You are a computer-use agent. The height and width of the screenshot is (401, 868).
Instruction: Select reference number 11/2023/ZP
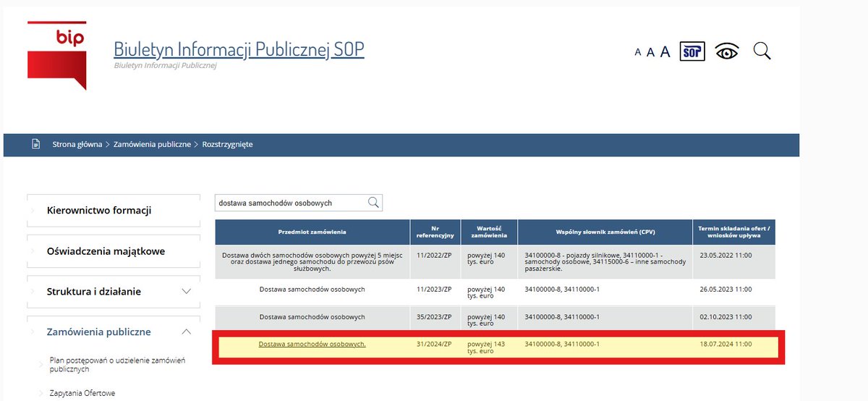434,289
